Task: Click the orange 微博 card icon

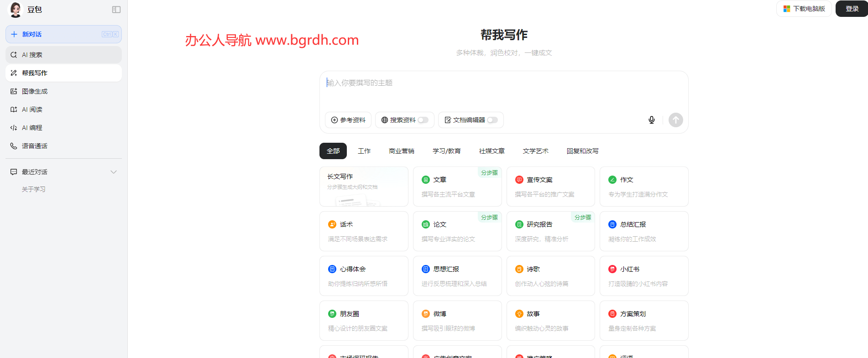Action: tap(426, 314)
